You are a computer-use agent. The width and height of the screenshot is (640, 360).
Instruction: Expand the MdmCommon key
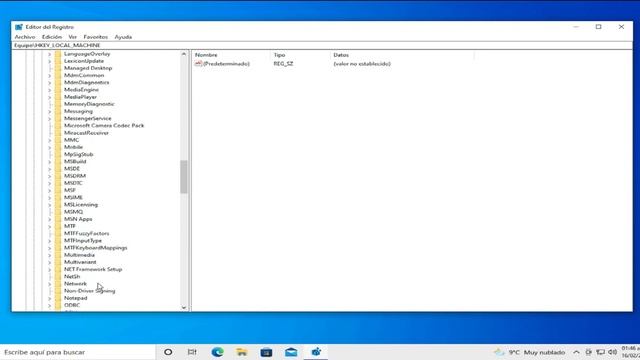[x=49, y=76]
